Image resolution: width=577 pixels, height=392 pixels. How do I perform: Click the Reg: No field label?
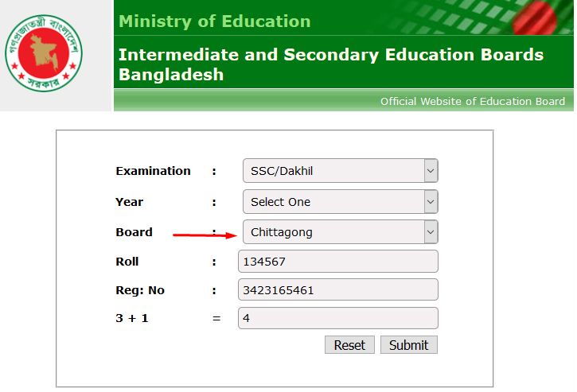click(140, 290)
